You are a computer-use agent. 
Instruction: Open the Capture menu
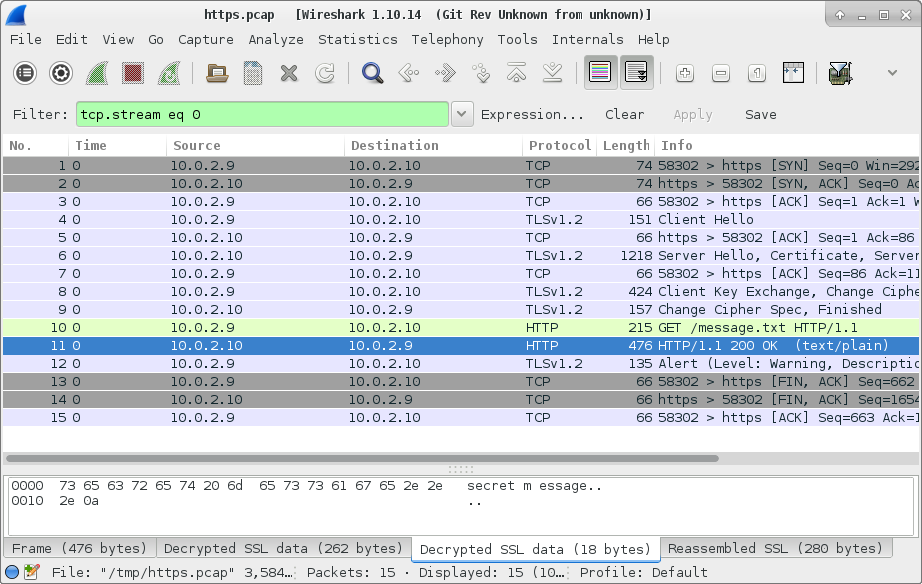click(206, 39)
